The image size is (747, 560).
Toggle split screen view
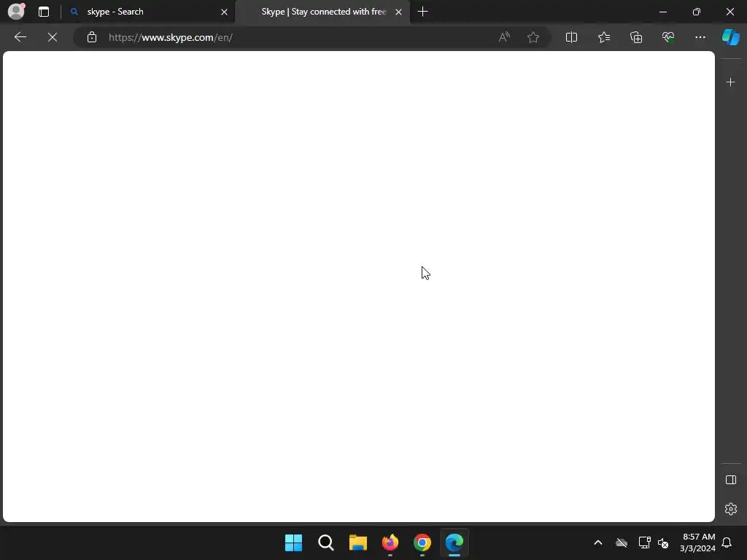click(571, 37)
